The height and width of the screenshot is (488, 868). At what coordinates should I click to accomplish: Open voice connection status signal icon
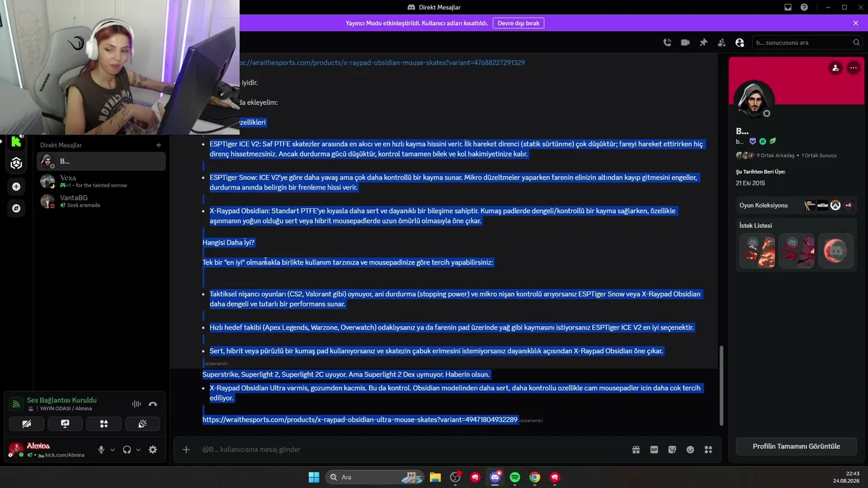16,404
